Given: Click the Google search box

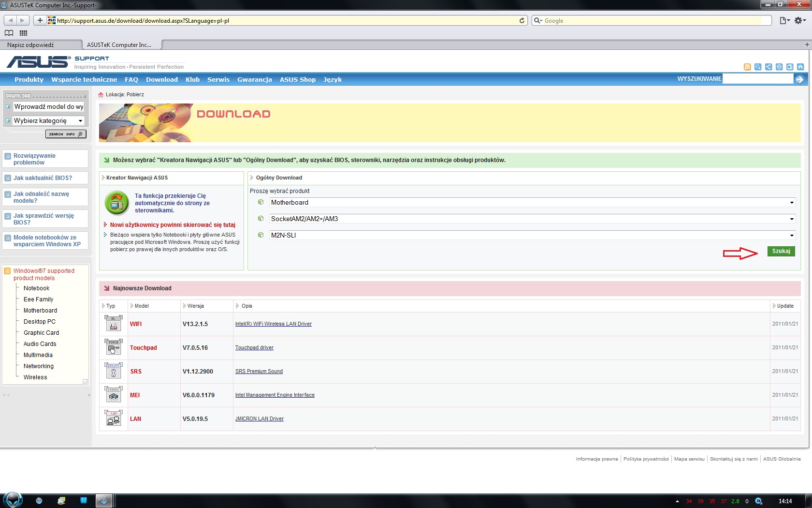Looking at the screenshot, I should pyautogui.click(x=652, y=21).
